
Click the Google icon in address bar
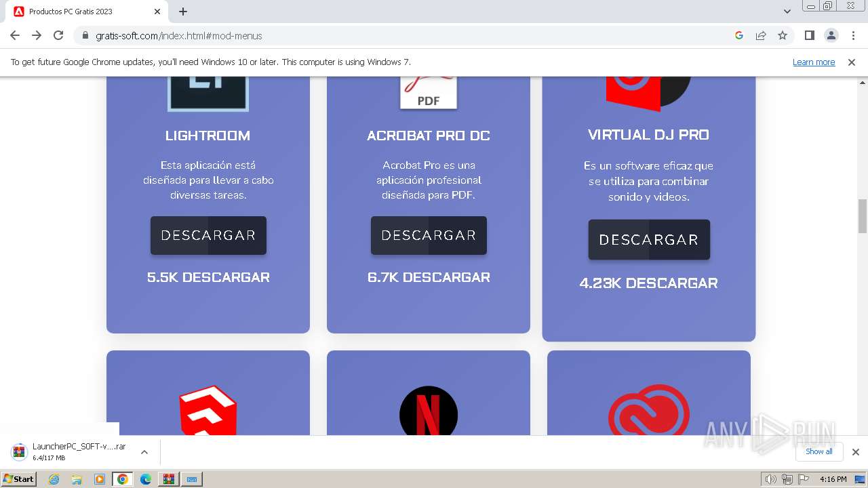point(739,35)
